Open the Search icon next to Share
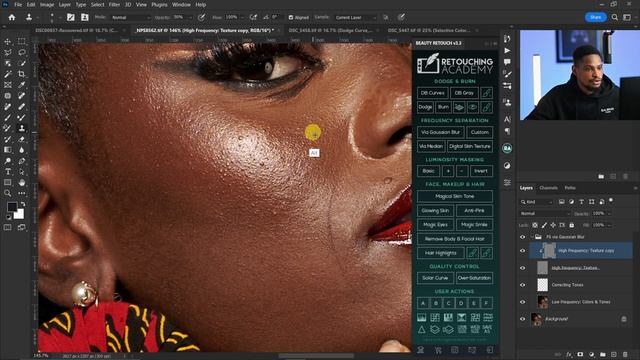 pyautogui.click(x=615, y=17)
